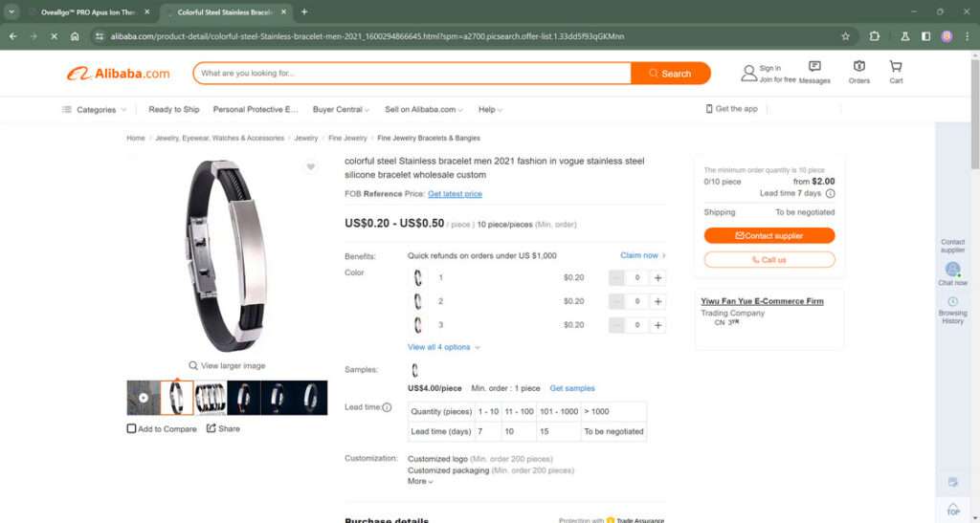
Task: Add product to favorites with heart icon
Action: coord(311,166)
